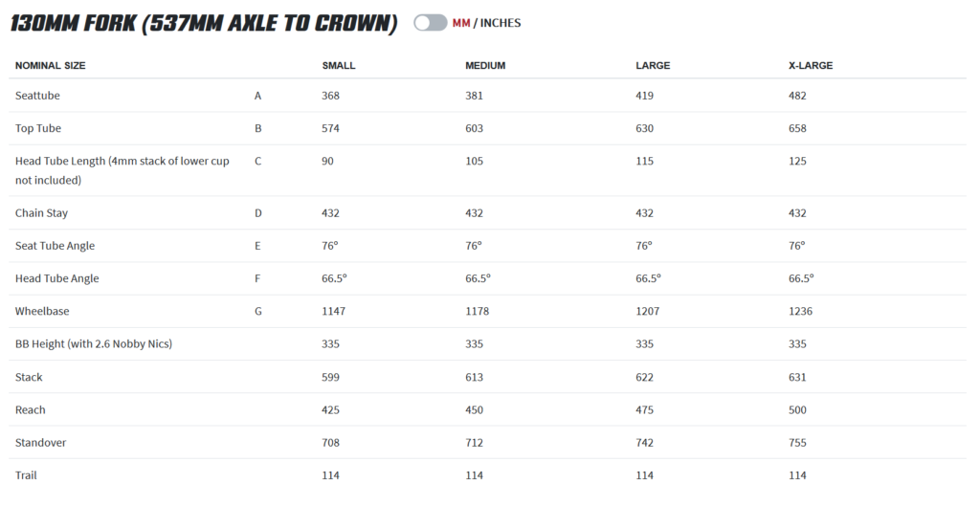This screenshot has height=506, width=980.
Task: Click the Top Tube row label
Action: click(x=38, y=128)
